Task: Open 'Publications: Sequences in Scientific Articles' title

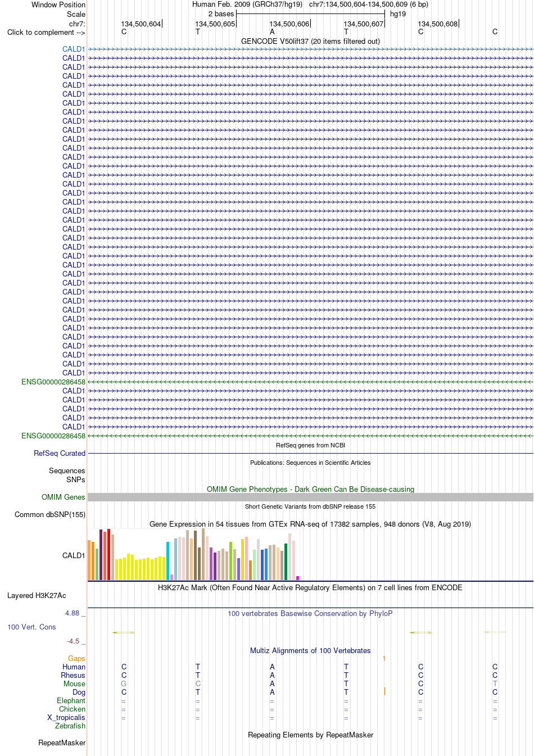Action: tap(310, 463)
